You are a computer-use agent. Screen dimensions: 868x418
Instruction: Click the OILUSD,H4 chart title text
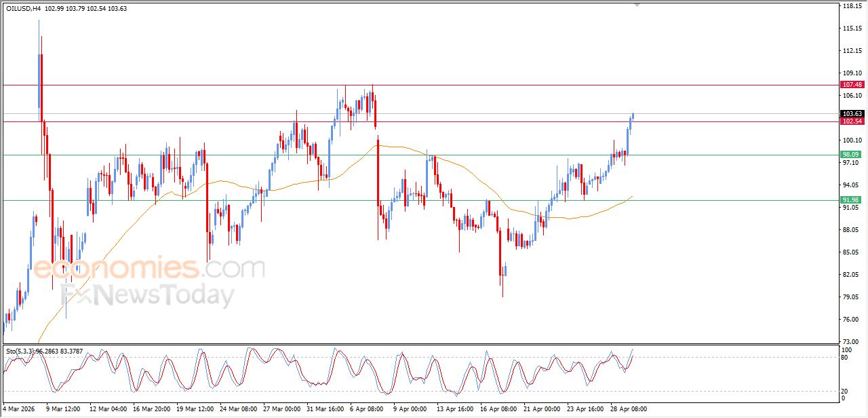coord(24,9)
